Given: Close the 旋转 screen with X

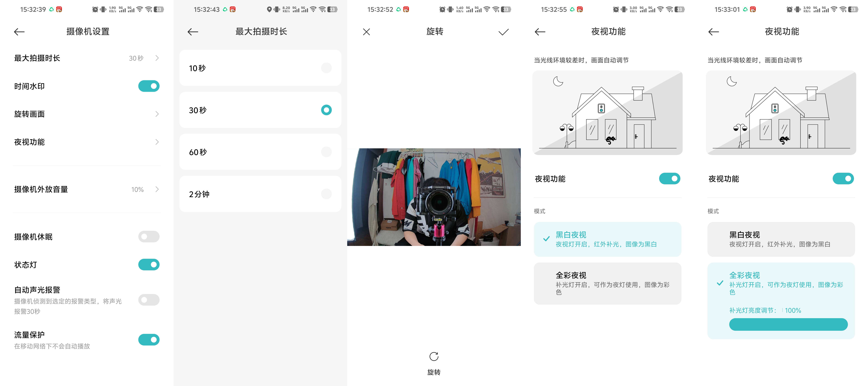Looking at the screenshot, I should pos(366,32).
